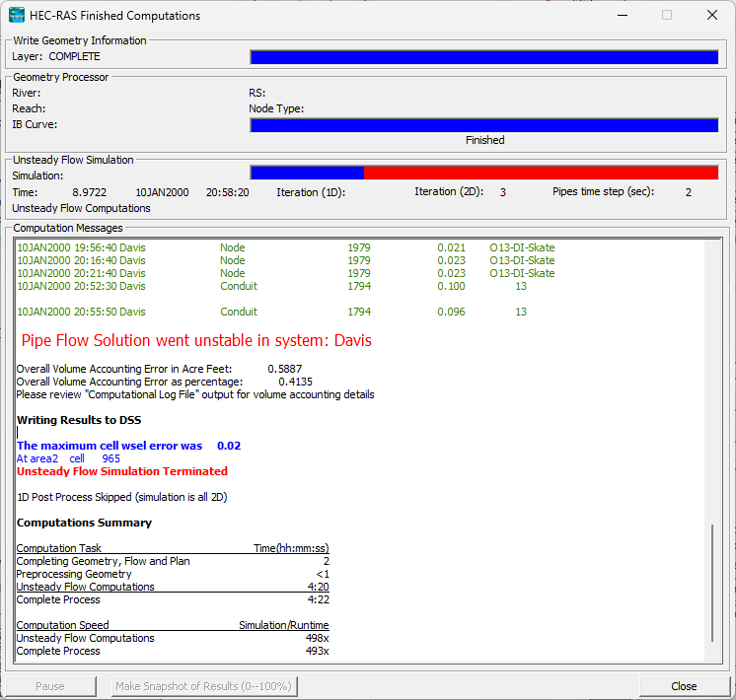Click the simulation time value 8.9722
The width and height of the screenshot is (736, 700).
[89, 192]
